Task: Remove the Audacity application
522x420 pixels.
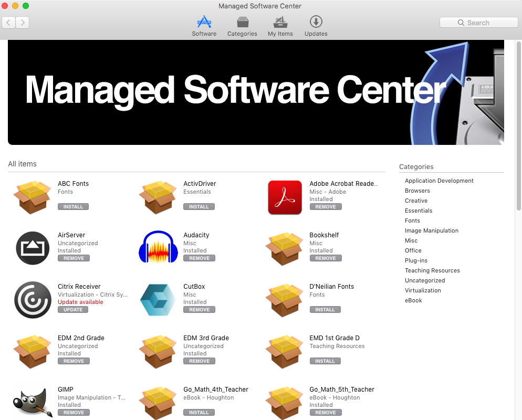Action: pyautogui.click(x=199, y=258)
